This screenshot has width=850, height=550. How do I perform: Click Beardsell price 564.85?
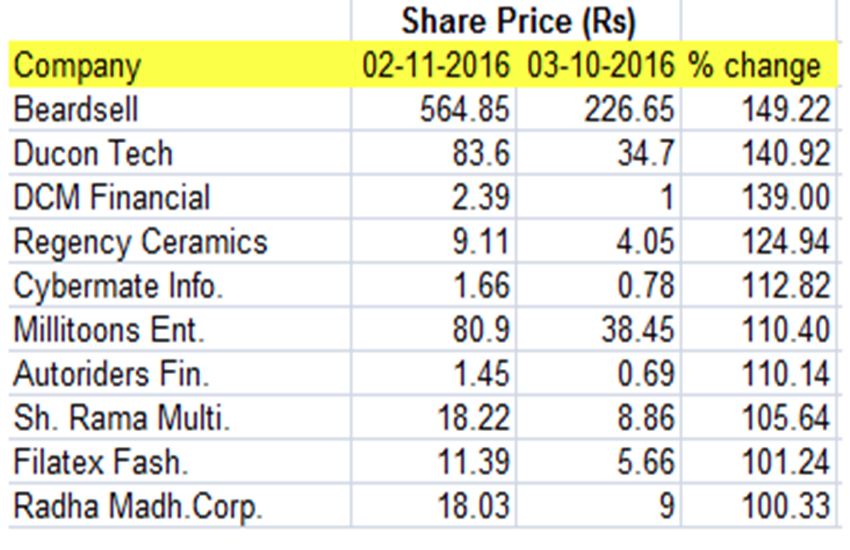pos(465,109)
